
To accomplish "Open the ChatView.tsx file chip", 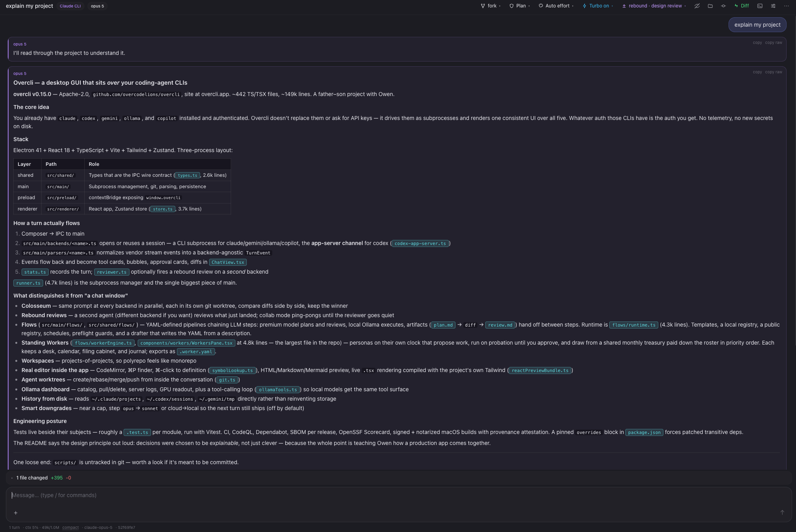I will tap(228, 262).
